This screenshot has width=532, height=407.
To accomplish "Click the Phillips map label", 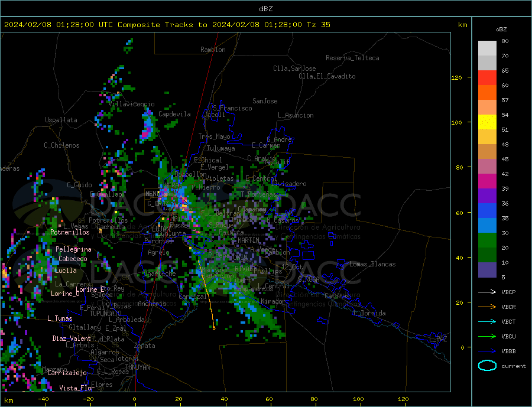I will pyautogui.click(x=268, y=271).
